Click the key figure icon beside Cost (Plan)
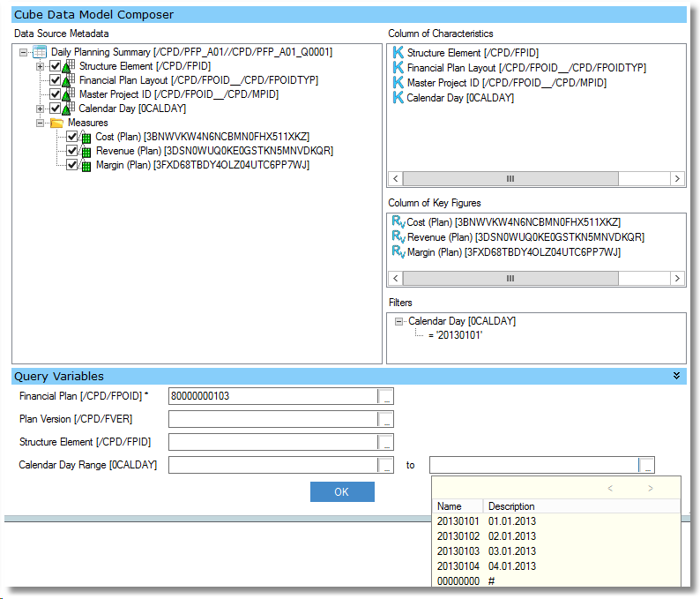Viewport: 700px width, 599px height. 398,221
